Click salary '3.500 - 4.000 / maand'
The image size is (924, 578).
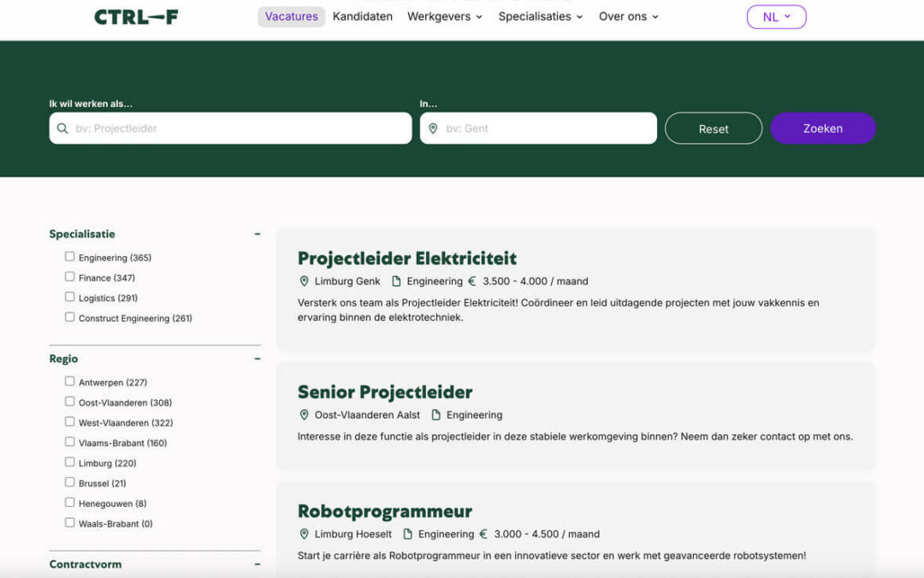point(535,282)
